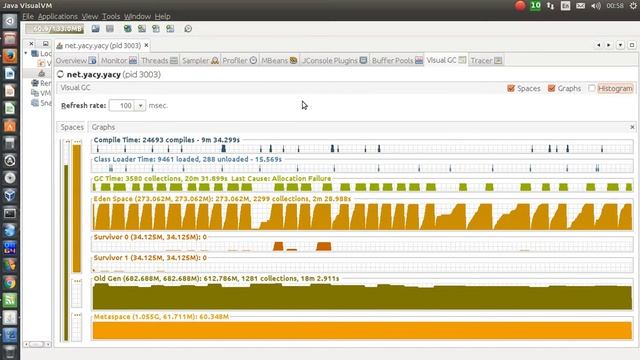640x360 pixels.
Task: Open the document list dropdown arrow
Action: [620, 45]
